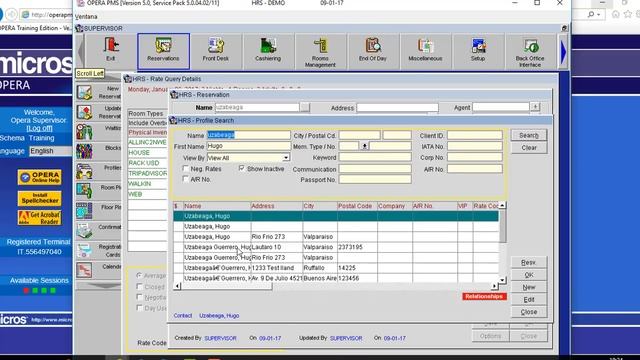The image size is (640, 360).
Task: Click the horizontal scrollbar right arrow in results
Action: 495,286
